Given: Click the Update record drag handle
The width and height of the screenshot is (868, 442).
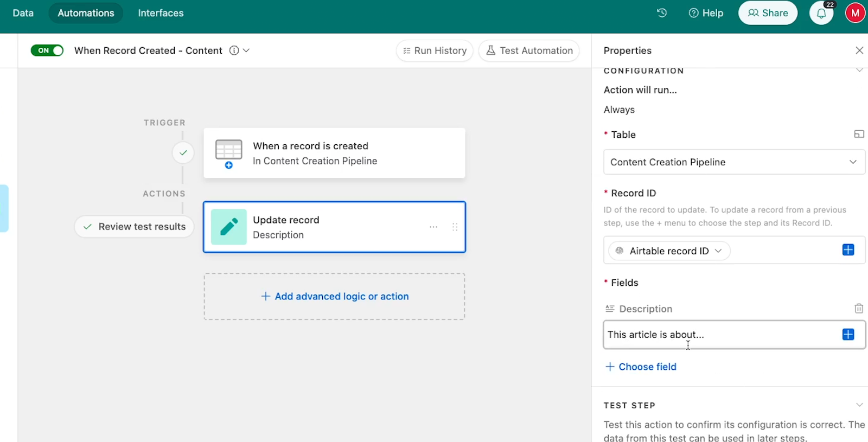Looking at the screenshot, I should click(x=455, y=227).
